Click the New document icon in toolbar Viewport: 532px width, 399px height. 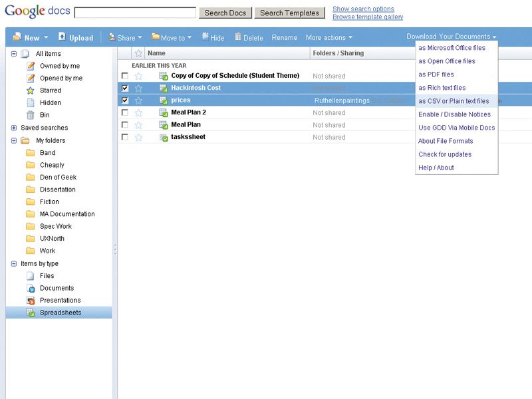click(x=17, y=37)
